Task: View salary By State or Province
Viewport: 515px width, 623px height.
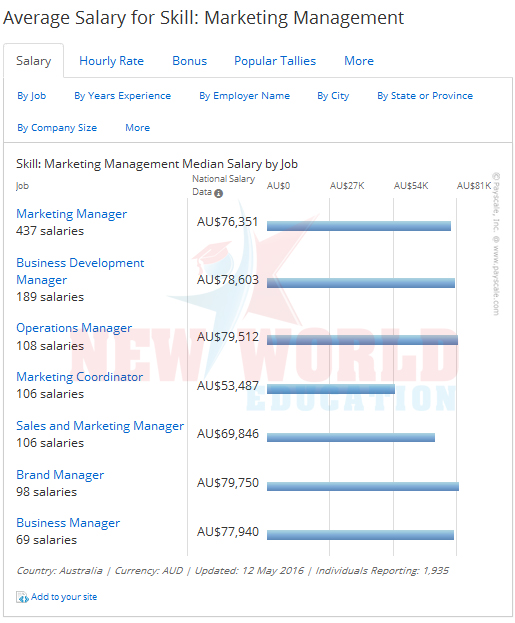Action: (x=425, y=96)
